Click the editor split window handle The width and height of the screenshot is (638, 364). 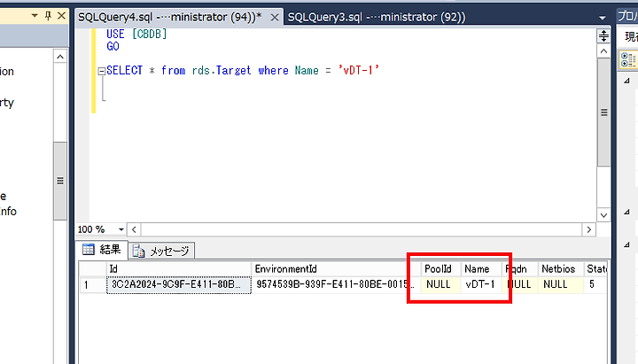(603, 36)
